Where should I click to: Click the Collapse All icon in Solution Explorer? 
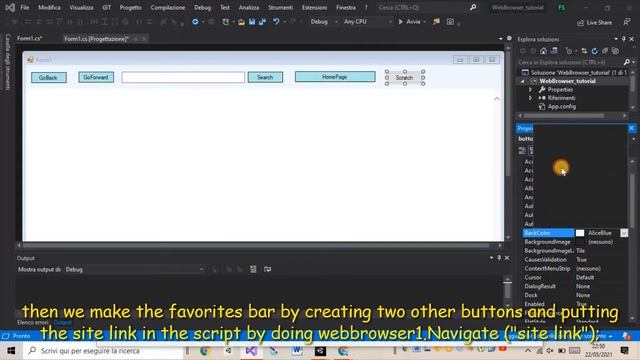coord(605,51)
